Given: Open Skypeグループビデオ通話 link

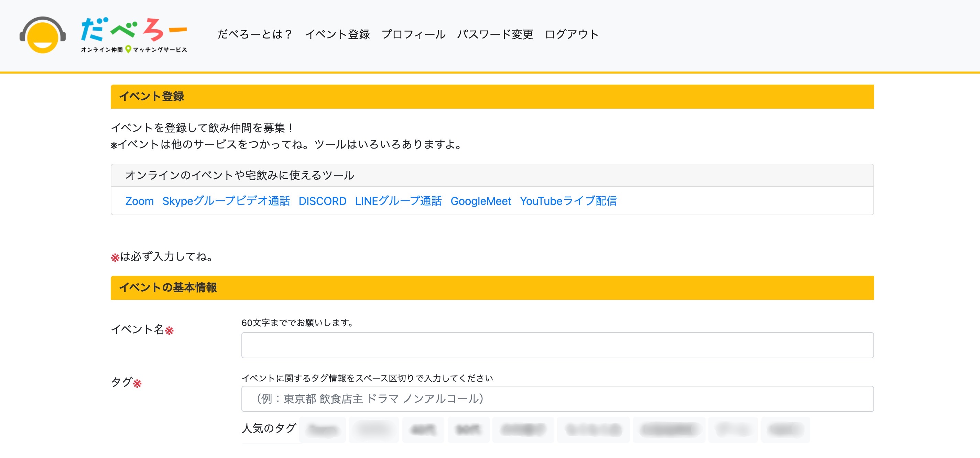Looking at the screenshot, I should tap(226, 201).
